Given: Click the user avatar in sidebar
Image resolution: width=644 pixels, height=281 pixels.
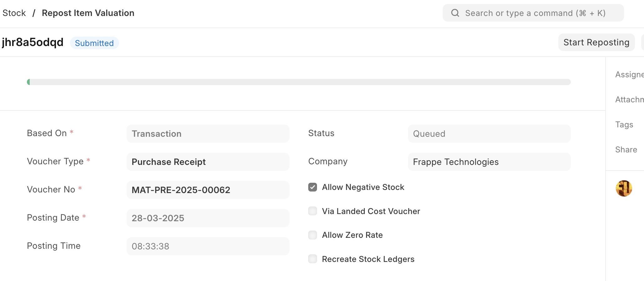Looking at the screenshot, I should [x=624, y=188].
